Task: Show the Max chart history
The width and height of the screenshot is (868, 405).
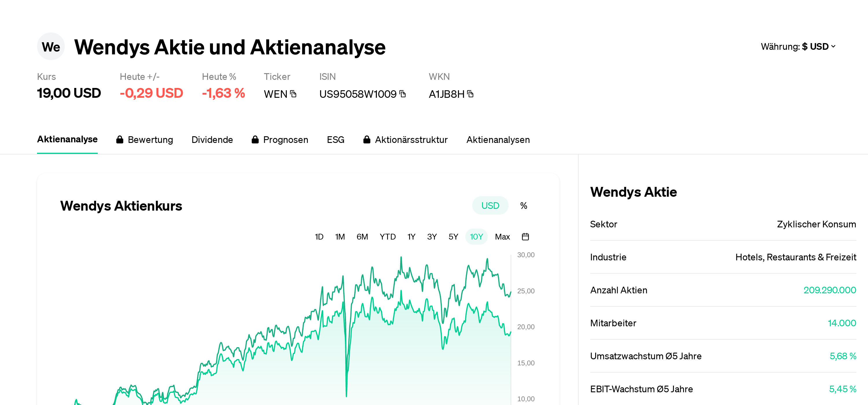Action: click(x=502, y=237)
